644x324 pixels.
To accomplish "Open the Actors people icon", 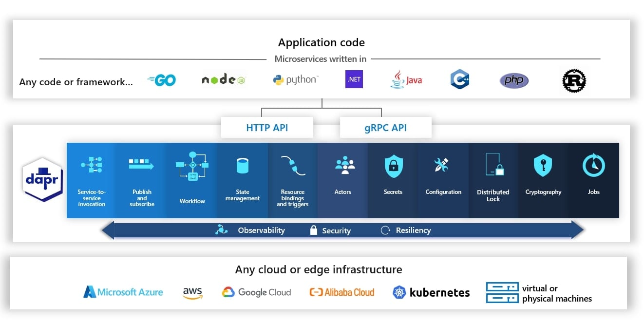I will coord(345,165).
